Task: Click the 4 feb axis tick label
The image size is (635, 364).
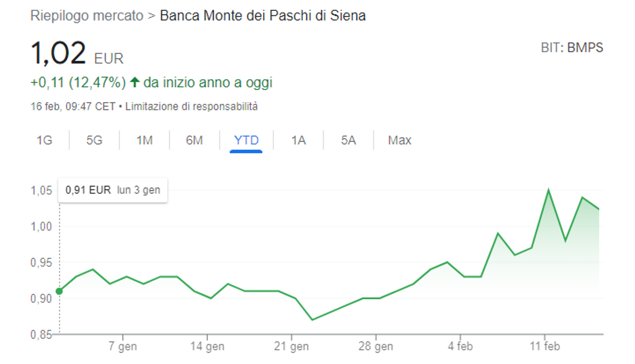Action: (460, 346)
